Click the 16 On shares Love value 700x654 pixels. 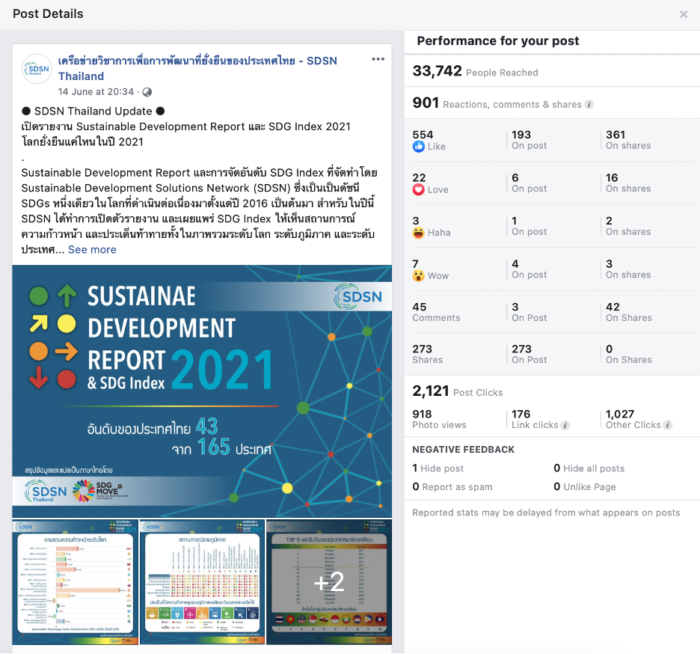point(612,178)
